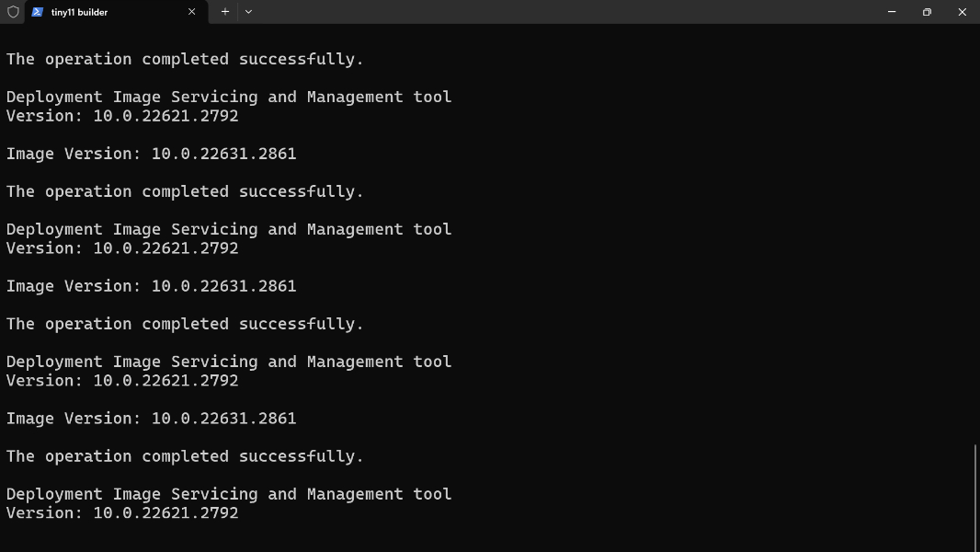Click the first "Deployment Image Servicing" line

coord(229,97)
